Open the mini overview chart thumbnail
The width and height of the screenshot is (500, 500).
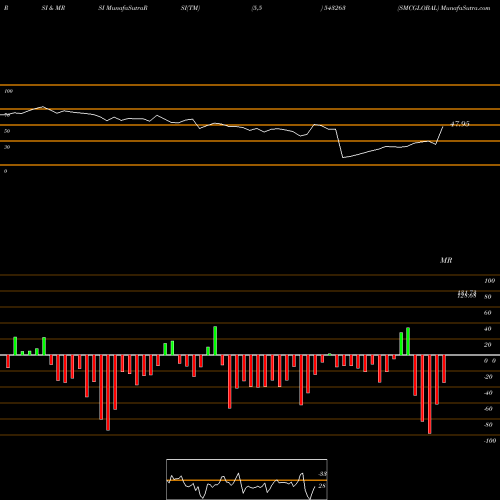[x=247, y=479]
